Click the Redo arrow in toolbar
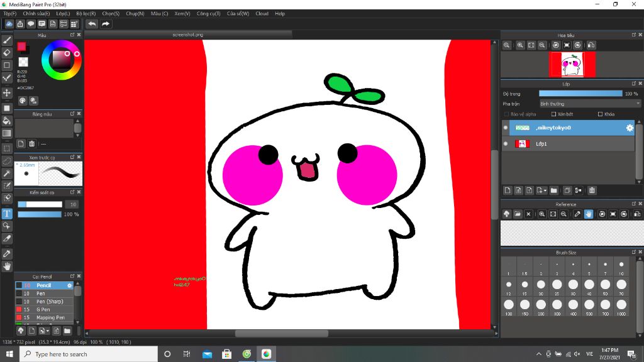The image size is (644, 362). point(106,24)
